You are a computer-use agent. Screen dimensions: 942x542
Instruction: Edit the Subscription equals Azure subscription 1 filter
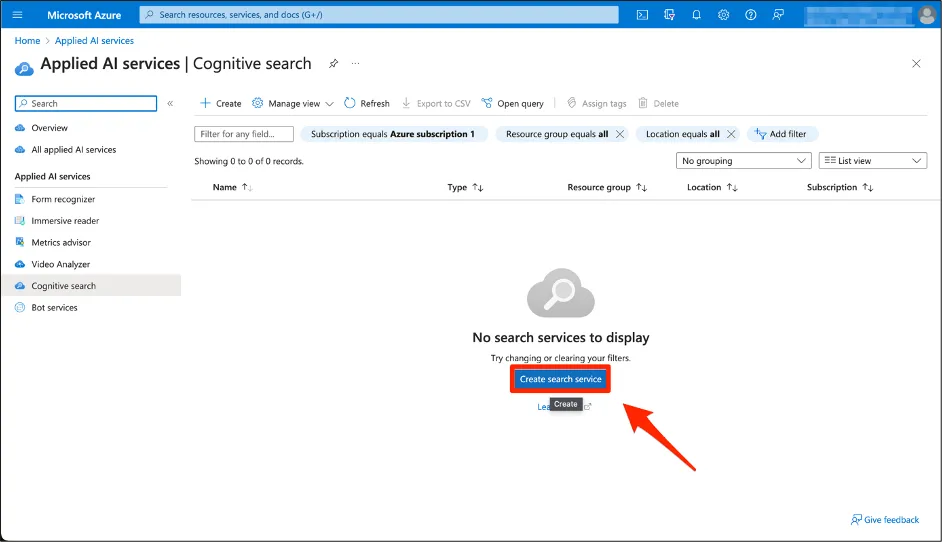point(393,134)
